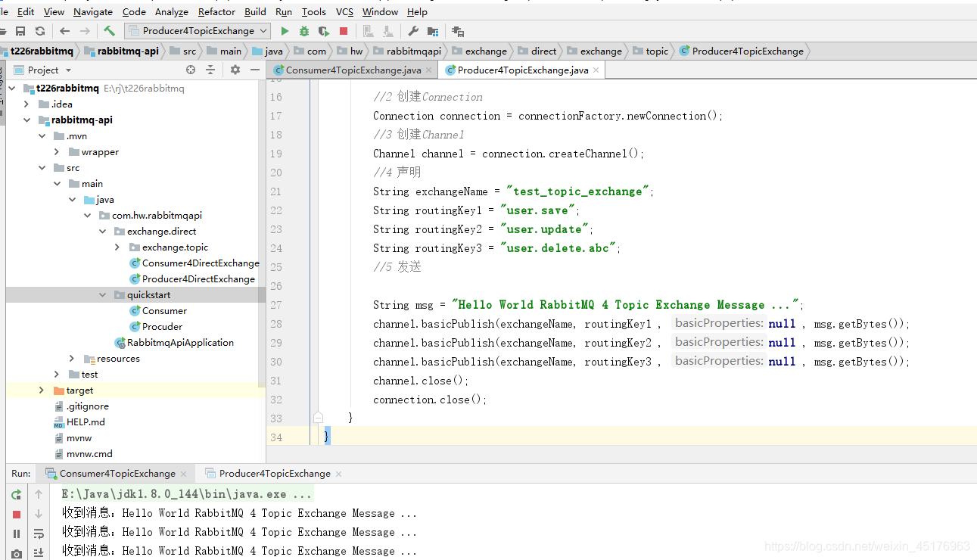Close the Producer4TopicExchange.java editor tab
The height and width of the screenshot is (560, 977).
(596, 70)
